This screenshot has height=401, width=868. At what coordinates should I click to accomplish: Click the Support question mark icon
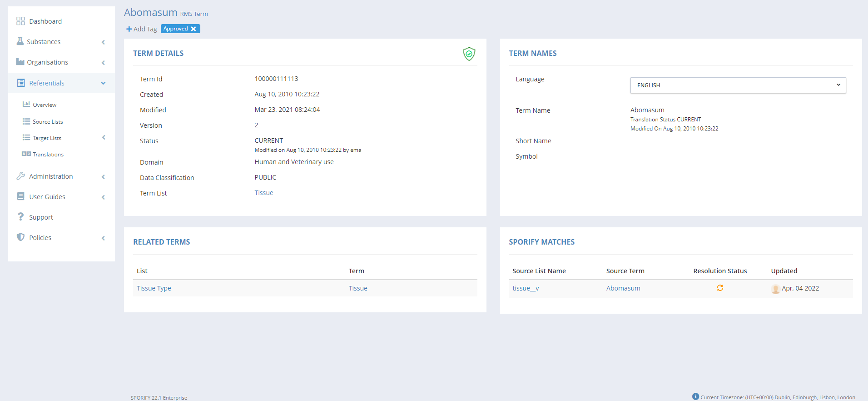(20, 217)
